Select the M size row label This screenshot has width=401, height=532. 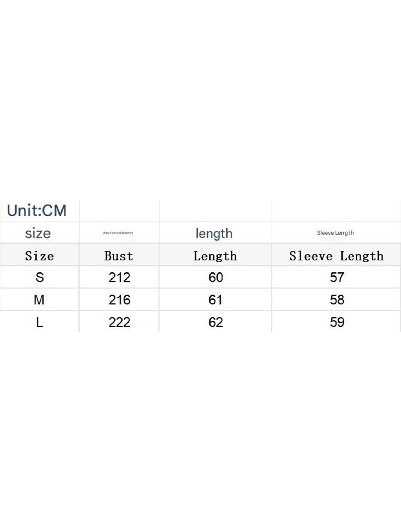coord(39,300)
